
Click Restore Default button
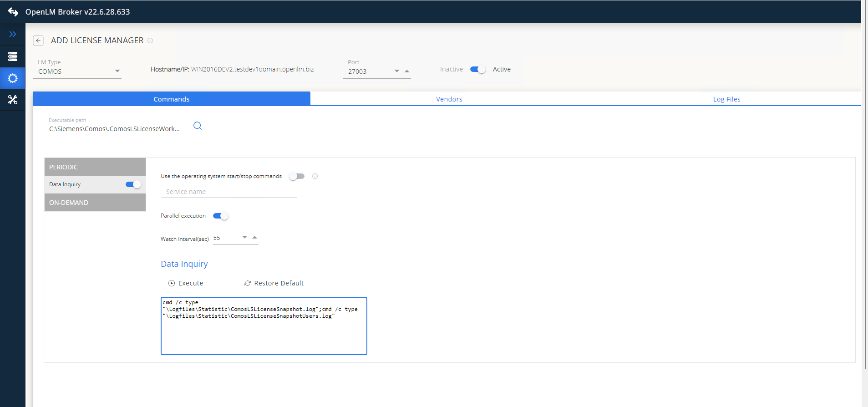274,283
